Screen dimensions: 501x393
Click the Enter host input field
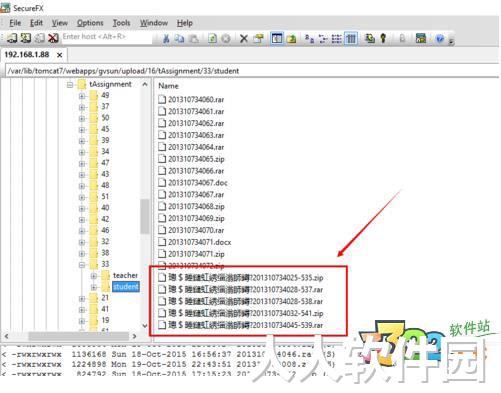coord(107,37)
